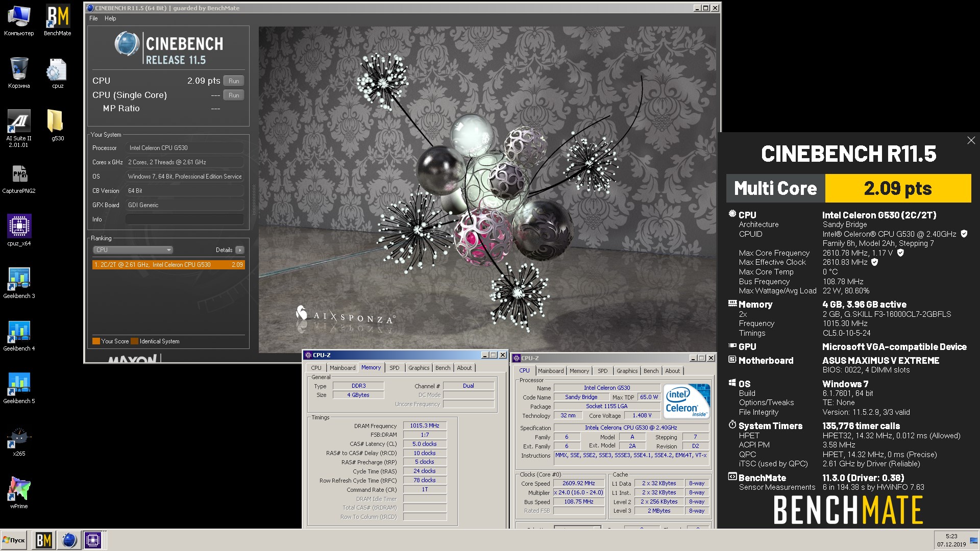Open About tab in left CPU-Z window
The image size is (980, 551).
pyautogui.click(x=464, y=368)
